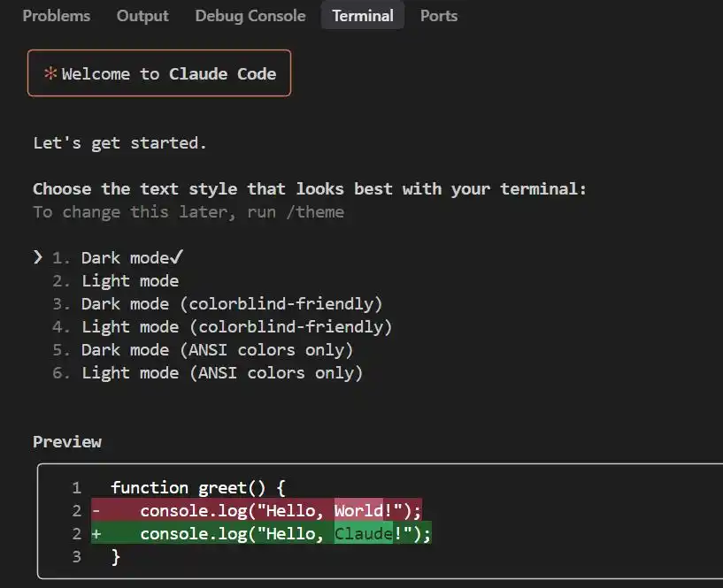Click the checkmark after Dark mode
Image resolution: width=723 pixels, height=588 pixels.
[x=177, y=256]
